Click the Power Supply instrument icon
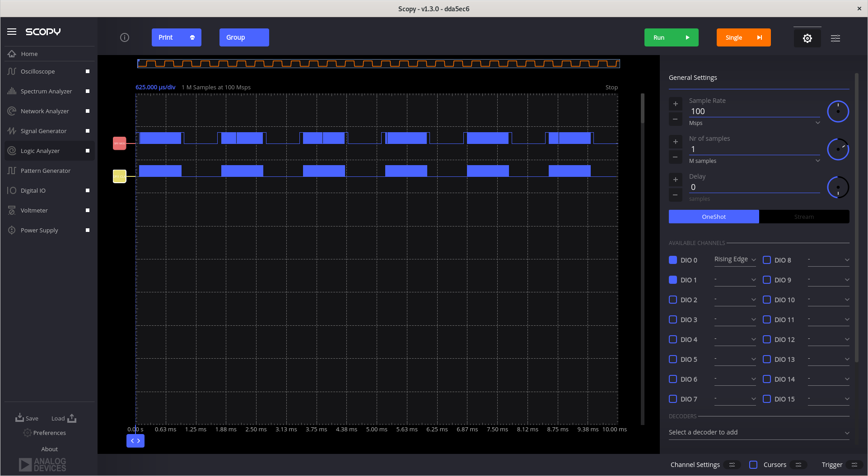 (x=12, y=230)
